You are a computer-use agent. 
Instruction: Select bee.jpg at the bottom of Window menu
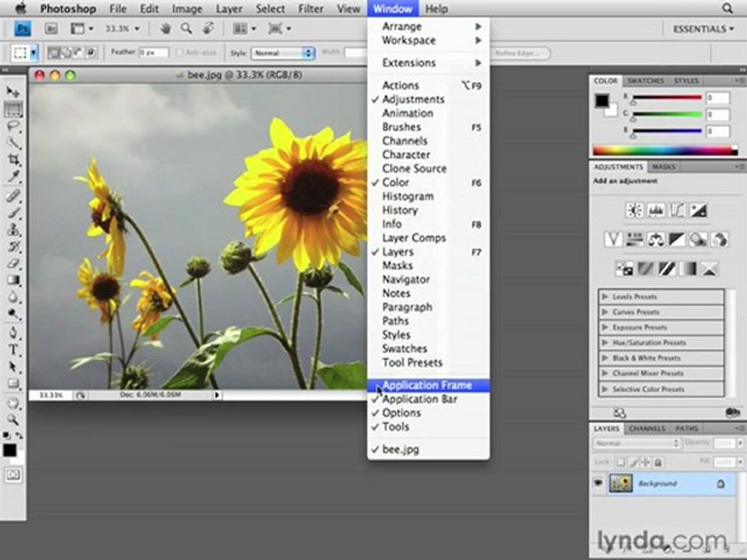click(x=428, y=449)
